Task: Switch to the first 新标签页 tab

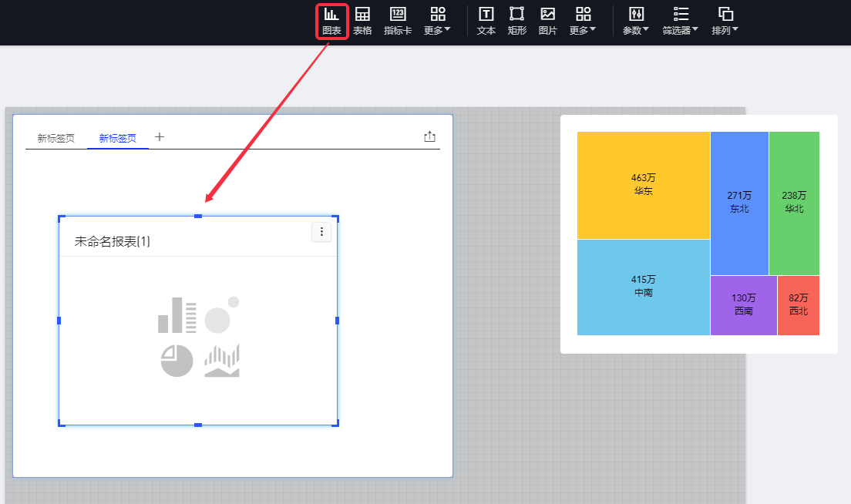Action: click(56, 139)
